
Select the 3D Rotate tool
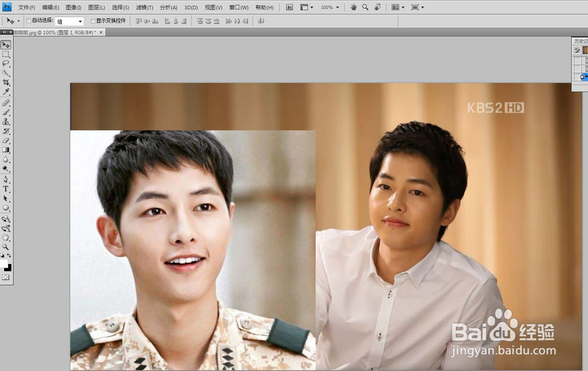[6, 219]
